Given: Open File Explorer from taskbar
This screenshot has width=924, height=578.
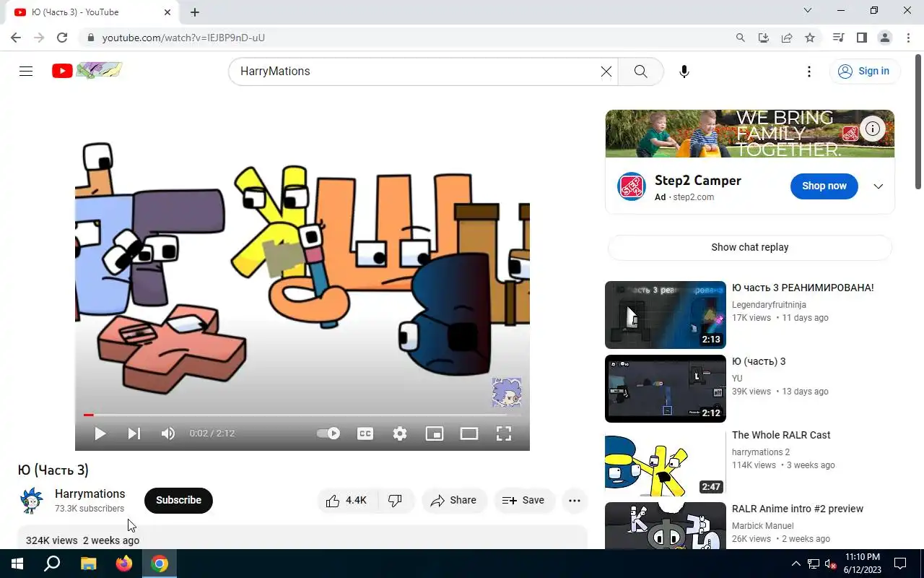Looking at the screenshot, I should pyautogui.click(x=88, y=564).
